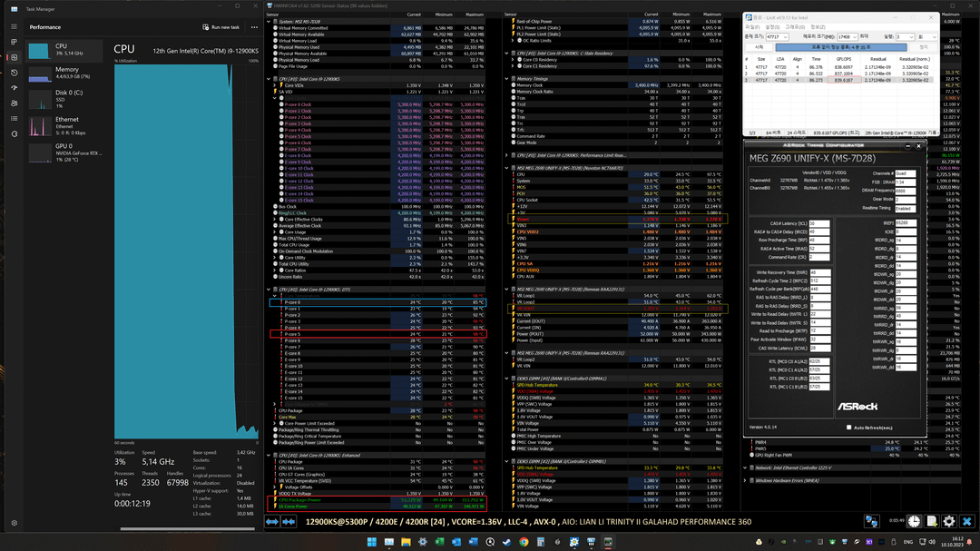Open Task Manager hamburger navigation menu
Screen dimensions: 980x551
(14, 27)
